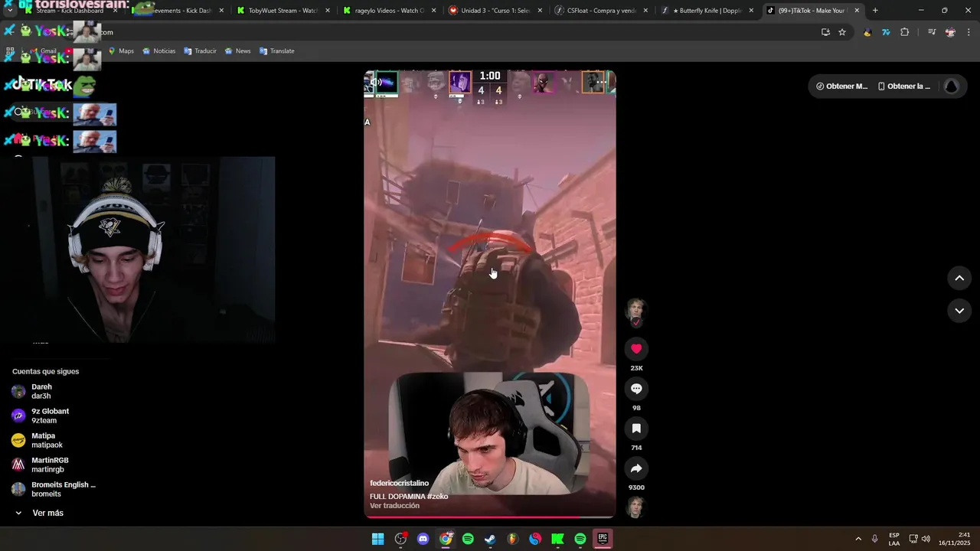980x551 pixels.
Task: Like the video with the heart icon
Action: coord(636,349)
